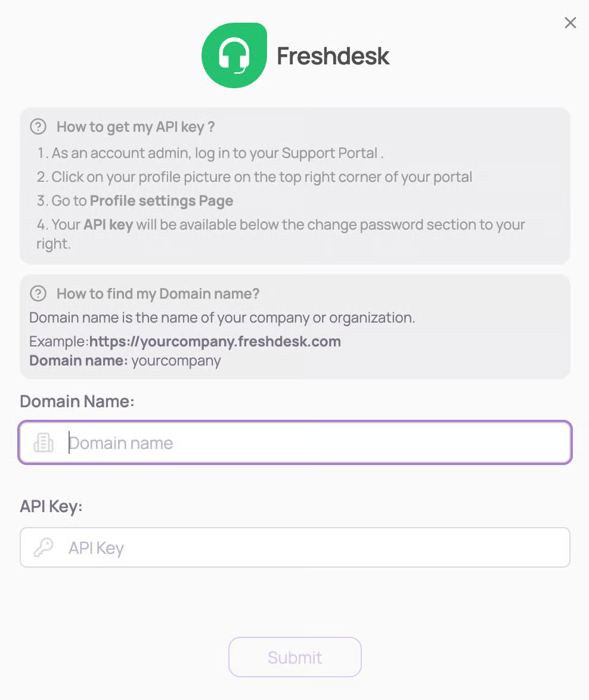Click the "API Key:" field label
Image resolution: width=589 pixels, height=700 pixels.
click(51, 506)
